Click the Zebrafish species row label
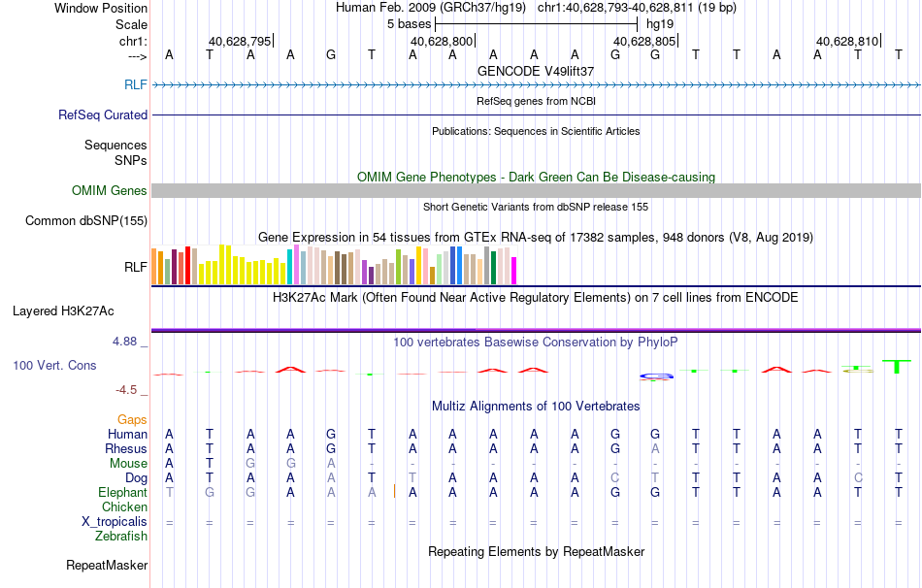The width and height of the screenshot is (922, 588). (x=121, y=536)
